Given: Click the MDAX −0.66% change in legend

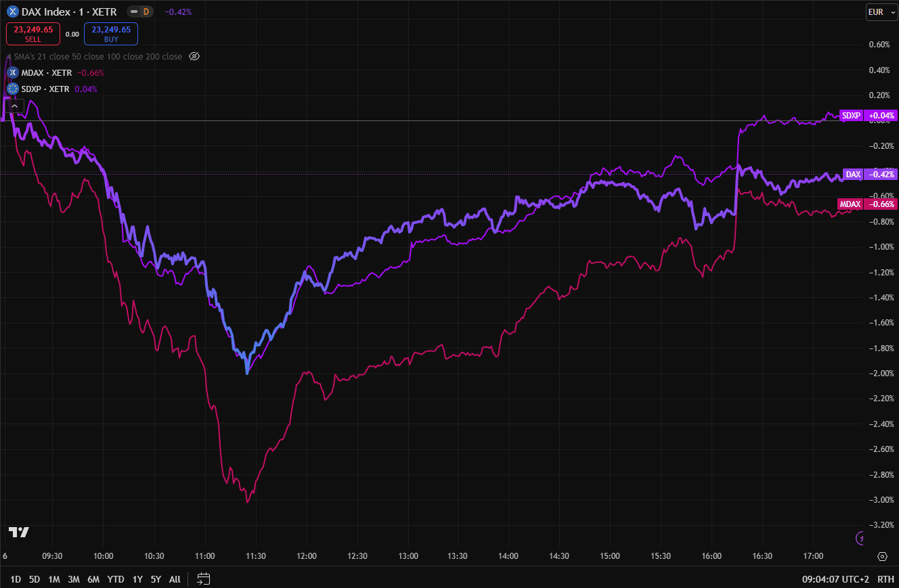Looking at the screenshot, I should tap(91, 72).
